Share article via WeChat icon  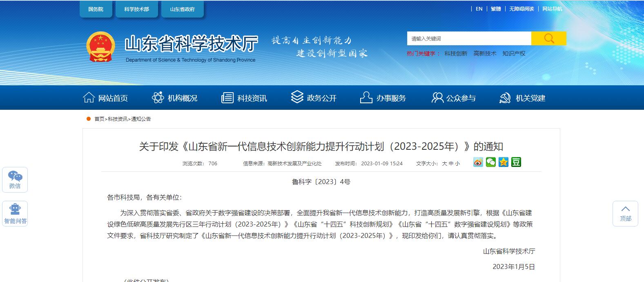coord(491,162)
